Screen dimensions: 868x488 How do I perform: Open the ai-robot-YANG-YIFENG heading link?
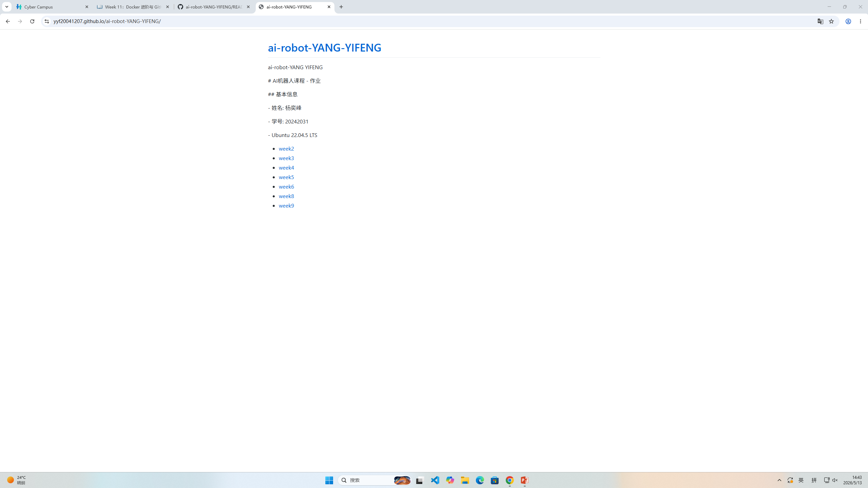[x=324, y=47]
